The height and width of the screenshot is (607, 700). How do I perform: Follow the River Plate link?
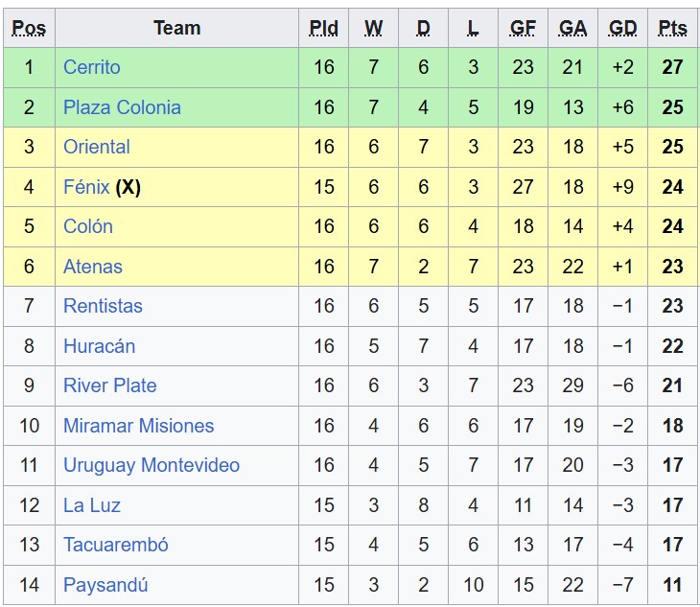pos(110,385)
